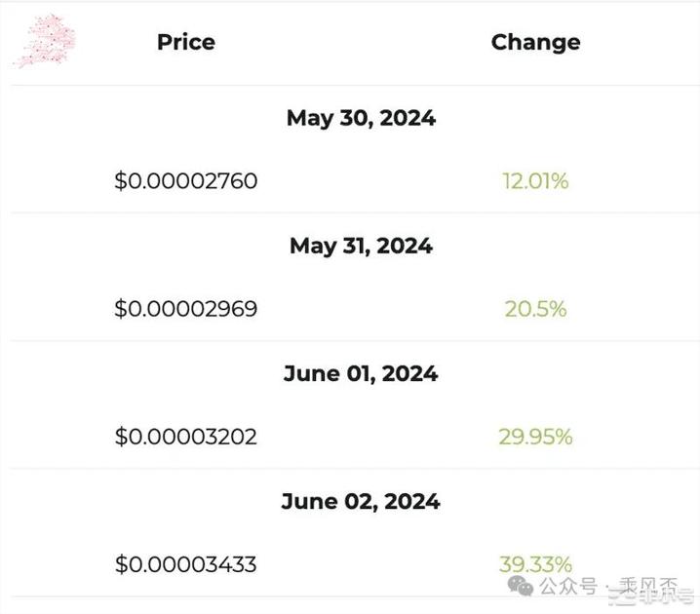Click the 公众号 watermark text
This screenshot has width=700, height=614.
(567, 586)
